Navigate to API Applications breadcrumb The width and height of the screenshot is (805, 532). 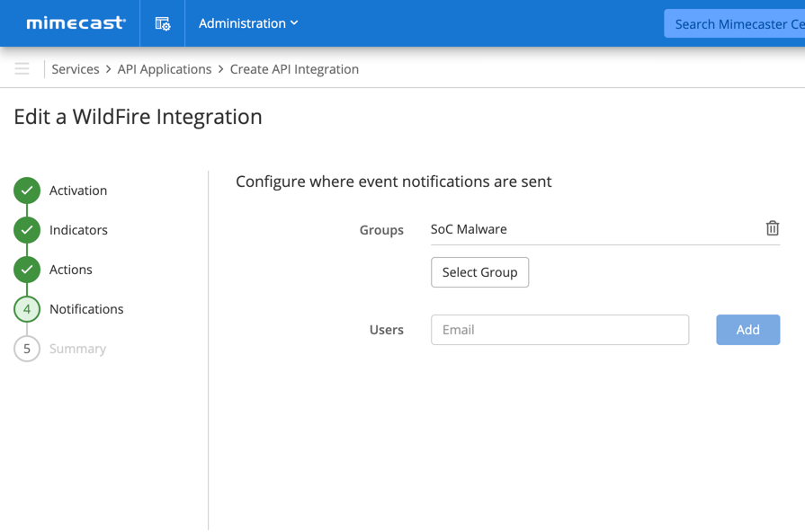point(165,69)
